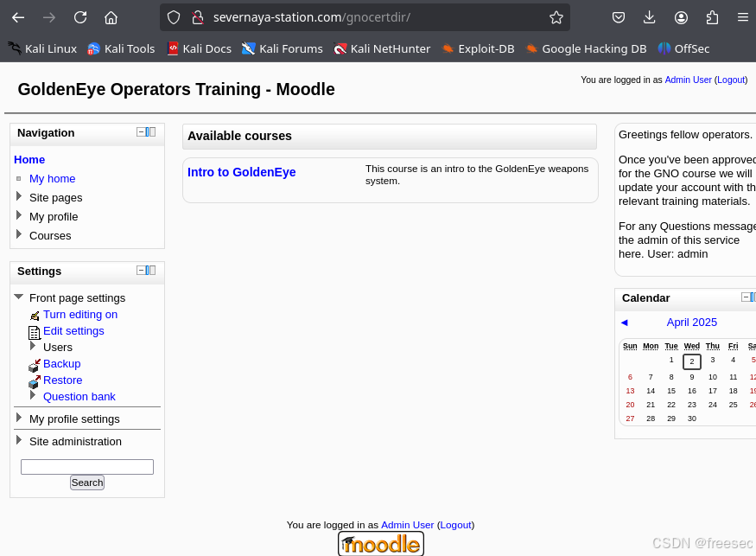This screenshot has height=556, width=756.
Task: Click the Home navigation link
Action: tap(29, 160)
